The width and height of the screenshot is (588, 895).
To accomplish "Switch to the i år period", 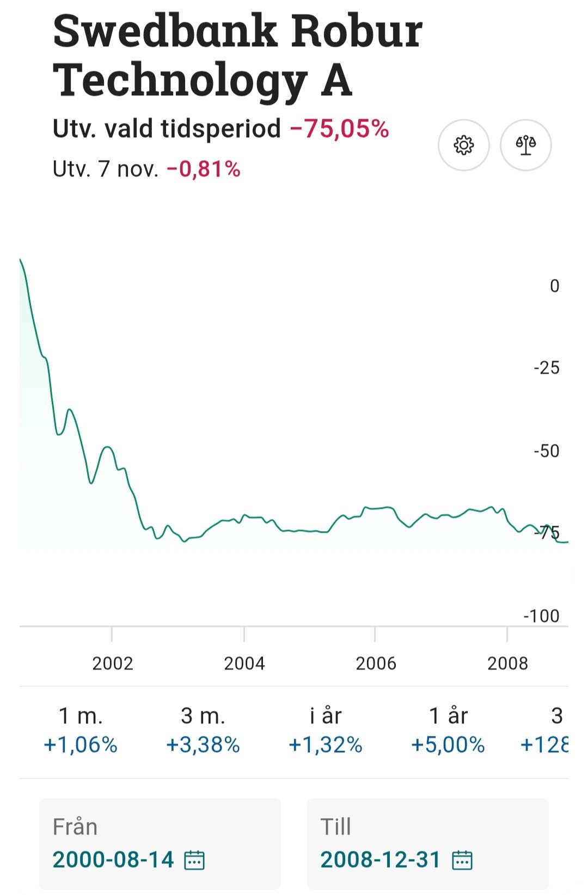I will click(x=325, y=730).
